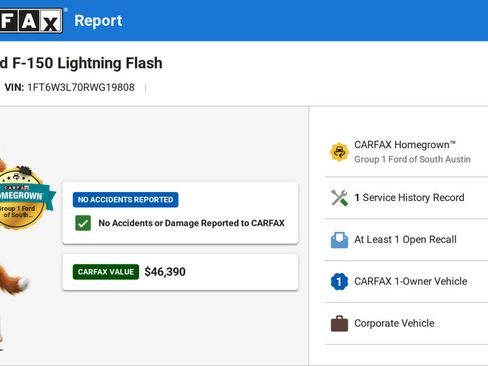Click the open recall envelope icon
Screen dimensions: 488x366
click(339, 240)
